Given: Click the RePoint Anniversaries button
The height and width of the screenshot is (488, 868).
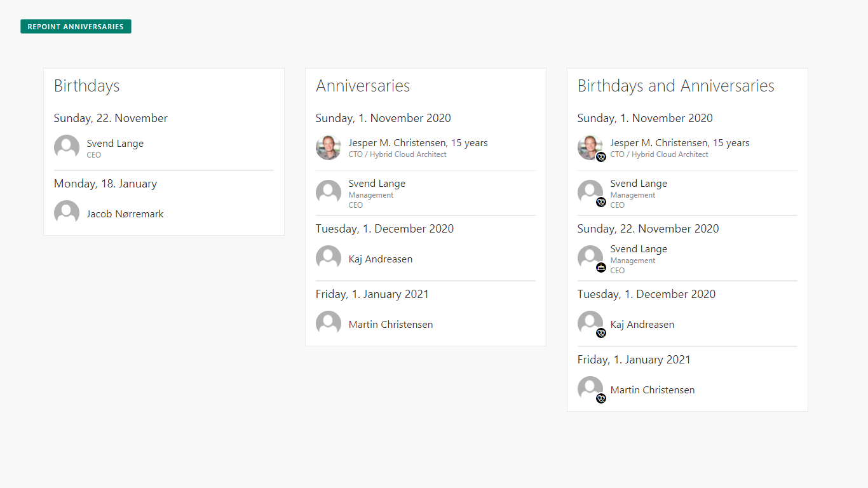Looking at the screenshot, I should point(76,27).
